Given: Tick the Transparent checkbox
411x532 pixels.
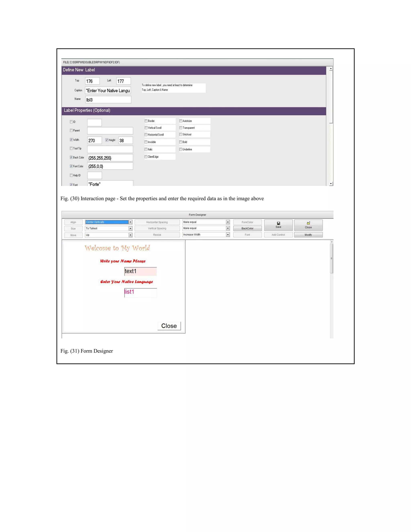Looking at the screenshot, I should click(181, 128).
